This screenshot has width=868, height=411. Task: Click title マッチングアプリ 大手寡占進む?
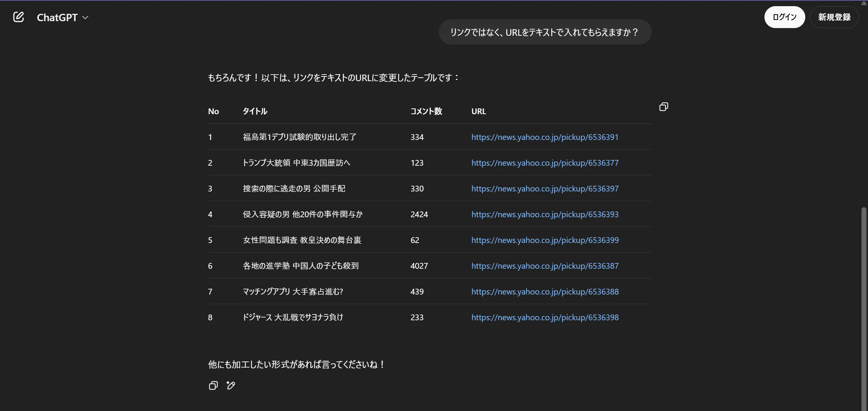293,291
